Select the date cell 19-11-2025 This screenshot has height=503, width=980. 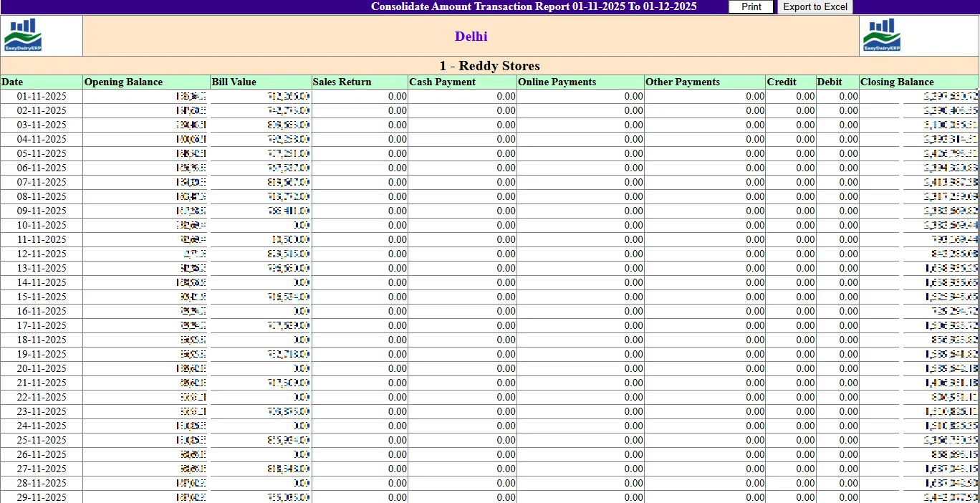pos(42,354)
